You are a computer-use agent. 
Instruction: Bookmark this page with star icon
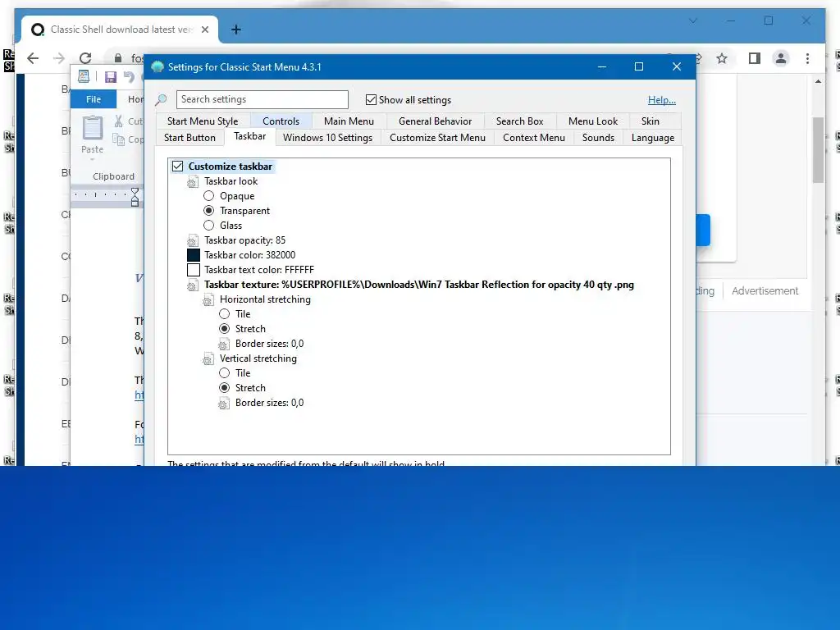coord(722,58)
